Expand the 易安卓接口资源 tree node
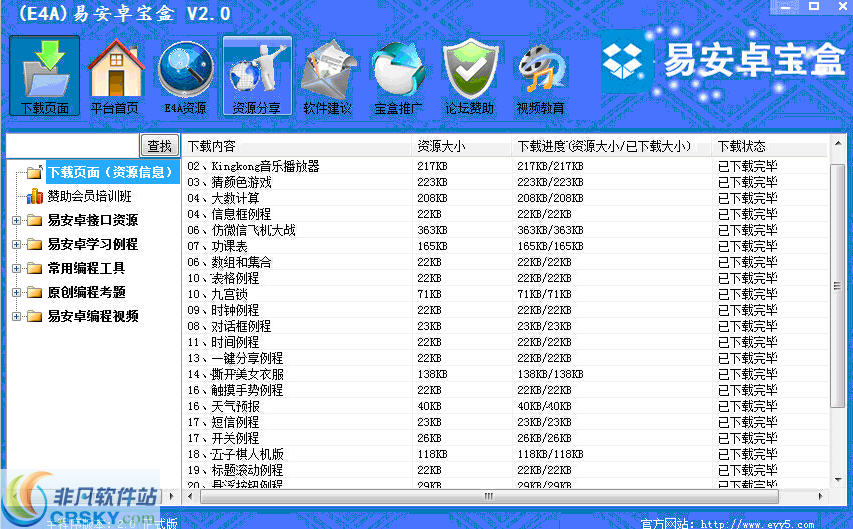 (x=17, y=220)
